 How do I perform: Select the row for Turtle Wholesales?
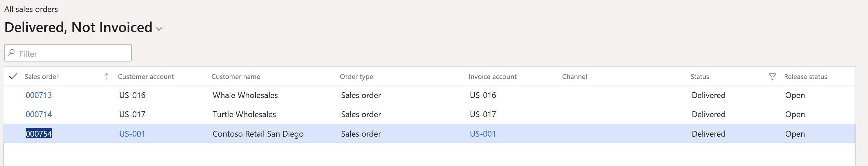(430, 114)
